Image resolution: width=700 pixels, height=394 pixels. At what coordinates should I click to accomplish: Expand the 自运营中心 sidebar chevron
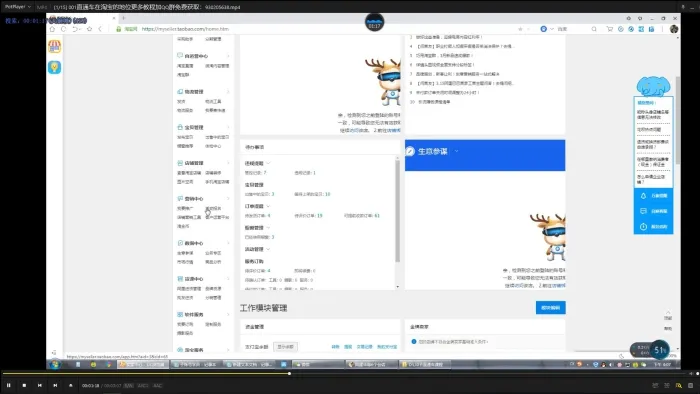pos(228,56)
